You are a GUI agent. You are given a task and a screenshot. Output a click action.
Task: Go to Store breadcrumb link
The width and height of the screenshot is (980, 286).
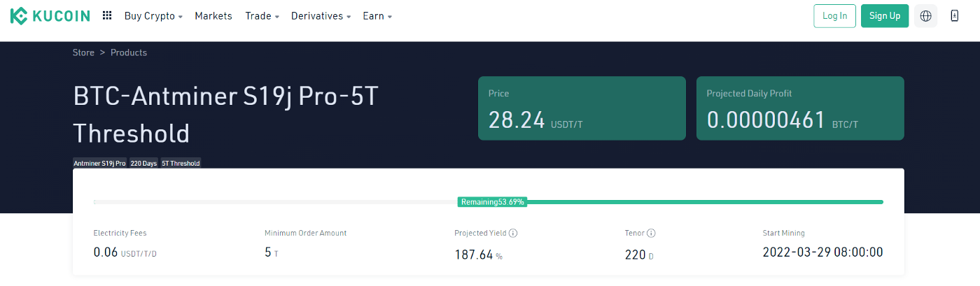(83, 52)
